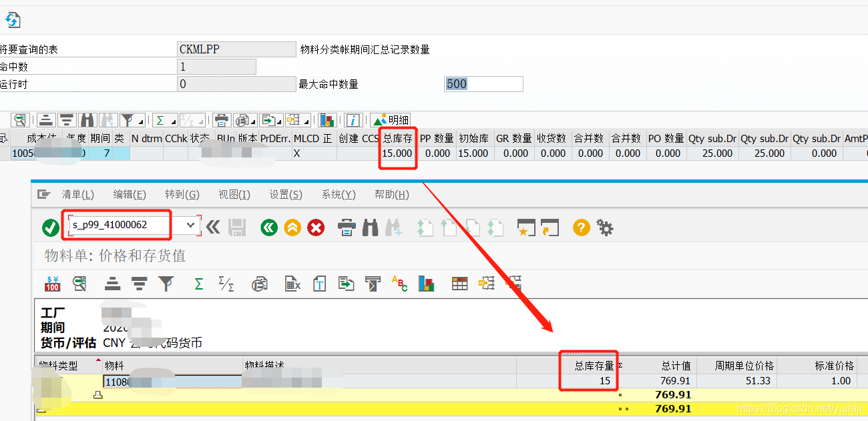Sort ascending in lower application toolbar
This screenshot has width=868, height=421.
point(112,284)
